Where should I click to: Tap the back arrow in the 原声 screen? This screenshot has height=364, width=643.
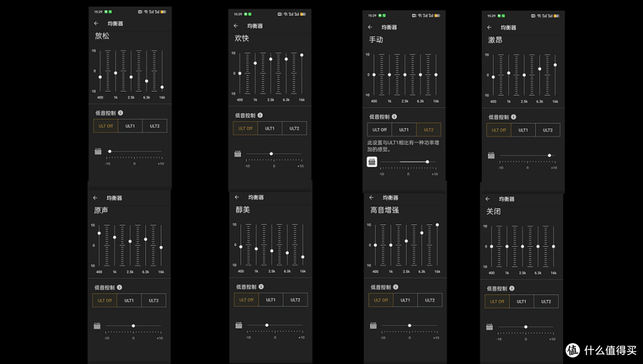pyautogui.click(x=95, y=198)
